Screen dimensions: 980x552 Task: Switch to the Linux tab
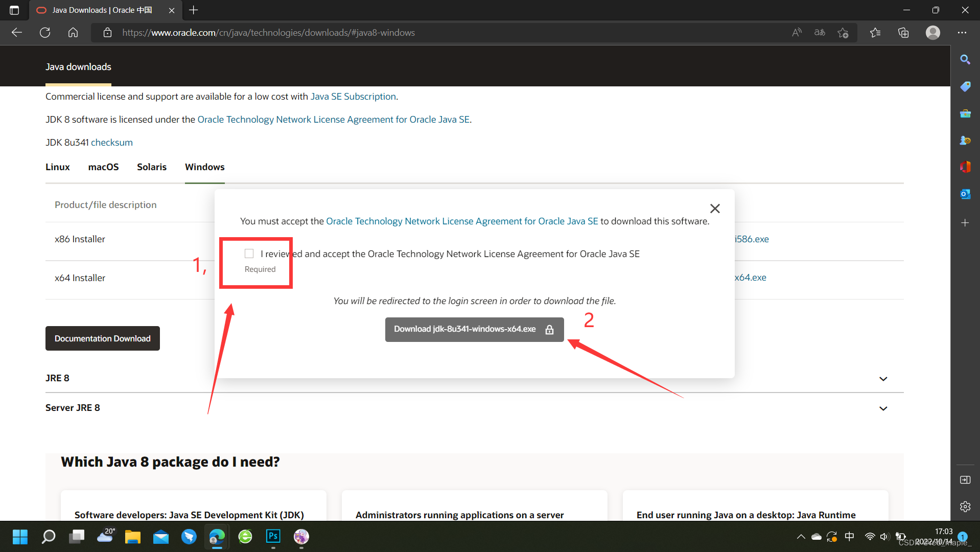click(x=57, y=167)
